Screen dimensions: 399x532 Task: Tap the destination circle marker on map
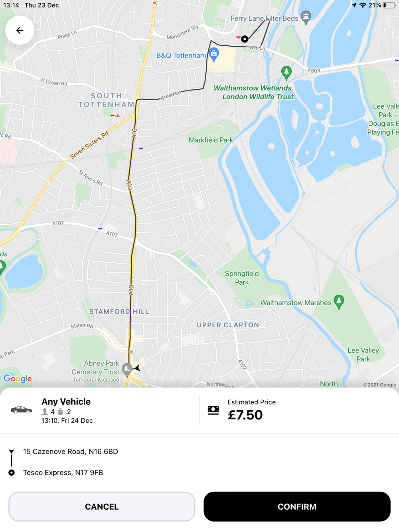(x=245, y=39)
